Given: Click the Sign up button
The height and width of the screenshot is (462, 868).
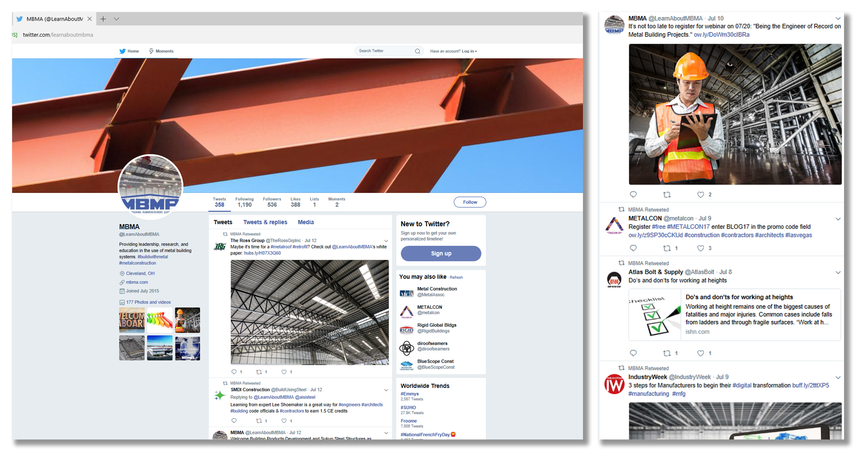Looking at the screenshot, I should click(441, 254).
